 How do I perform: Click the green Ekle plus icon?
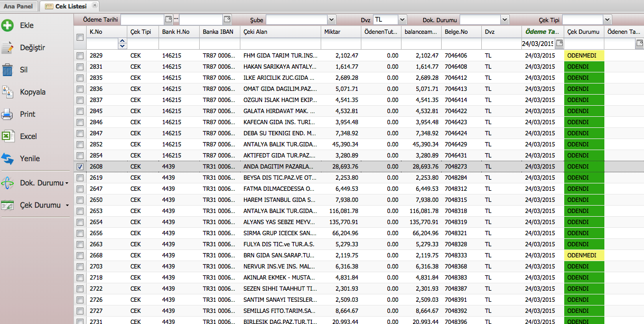pyautogui.click(x=7, y=25)
